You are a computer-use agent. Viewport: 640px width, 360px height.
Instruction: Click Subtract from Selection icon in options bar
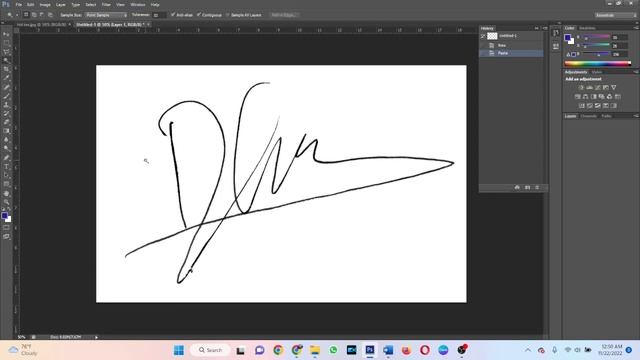click(x=42, y=15)
